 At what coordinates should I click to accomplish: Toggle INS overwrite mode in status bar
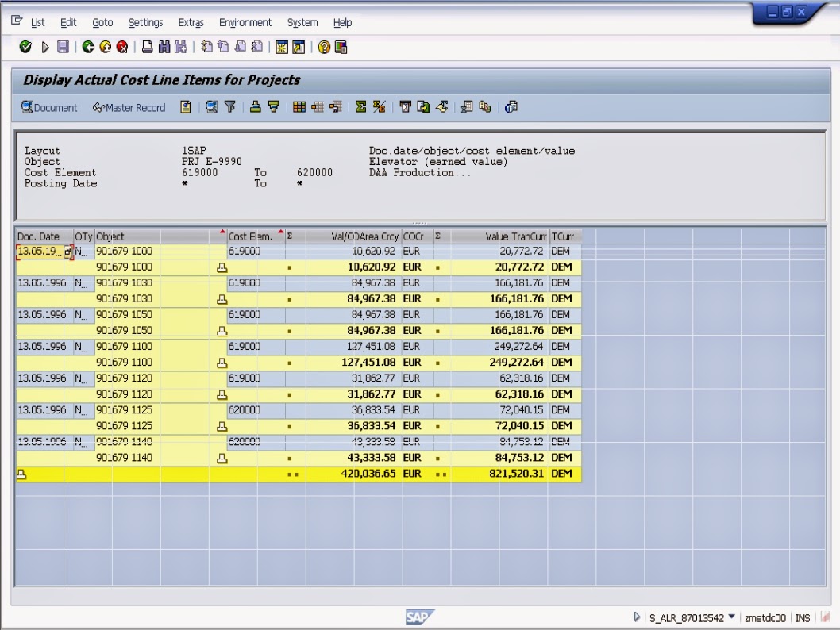[x=802, y=617]
